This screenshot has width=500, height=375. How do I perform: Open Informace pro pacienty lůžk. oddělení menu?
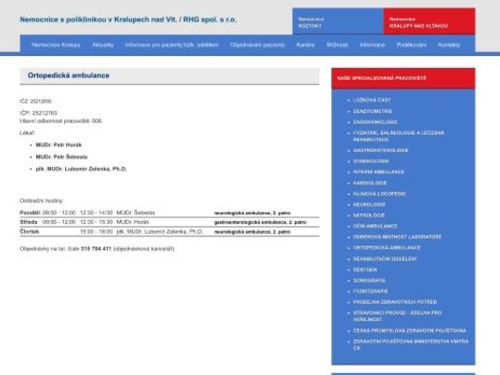(172, 45)
